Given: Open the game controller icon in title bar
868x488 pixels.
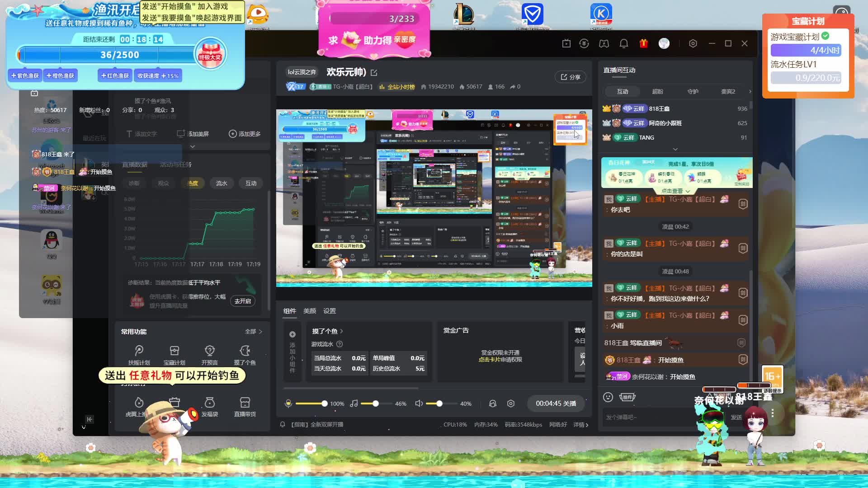Looking at the screenshot, I should pyautogui.click(x=604, y=43).
